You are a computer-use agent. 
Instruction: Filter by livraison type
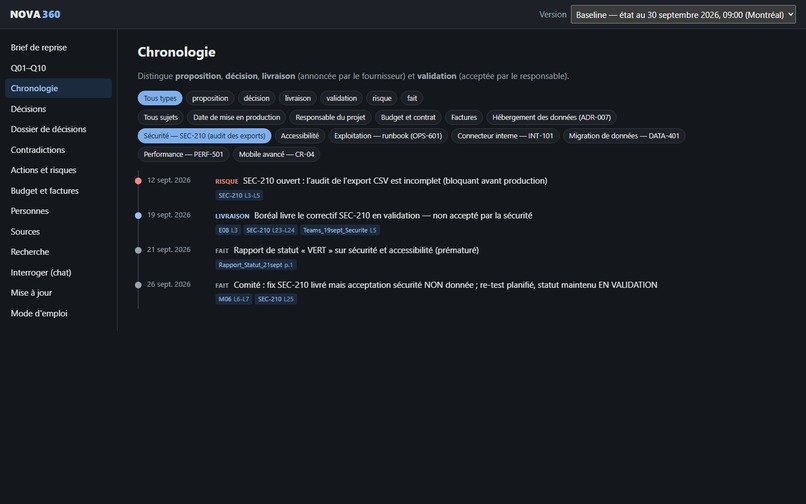298,98
